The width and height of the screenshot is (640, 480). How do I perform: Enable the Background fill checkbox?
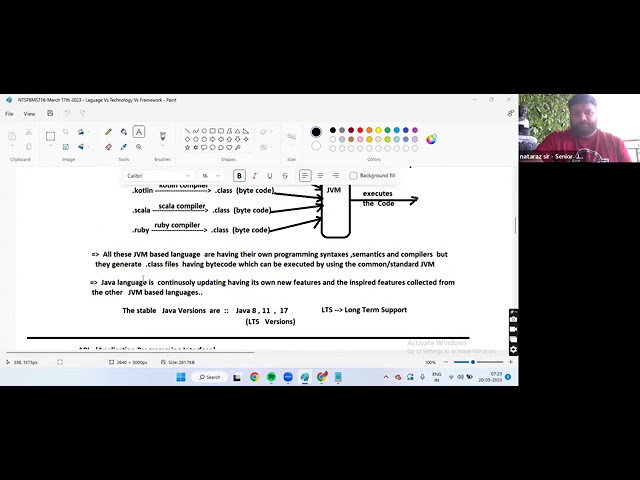click(353, 176)
